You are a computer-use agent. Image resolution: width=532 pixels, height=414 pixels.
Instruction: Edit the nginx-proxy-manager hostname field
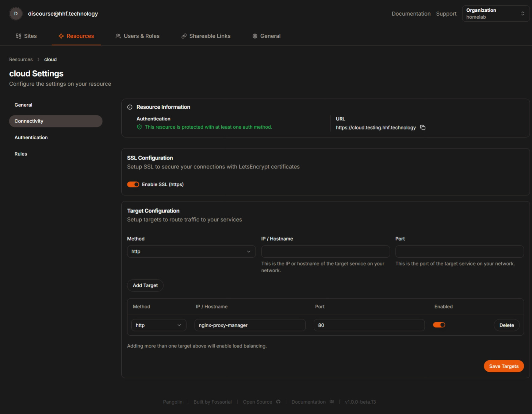[x=250, y=325]
